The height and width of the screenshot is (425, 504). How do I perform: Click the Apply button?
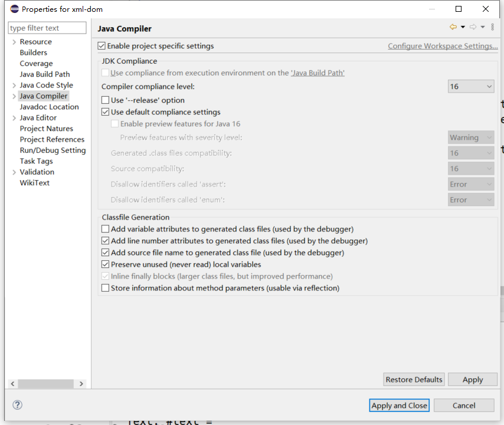tap(473, 380)
